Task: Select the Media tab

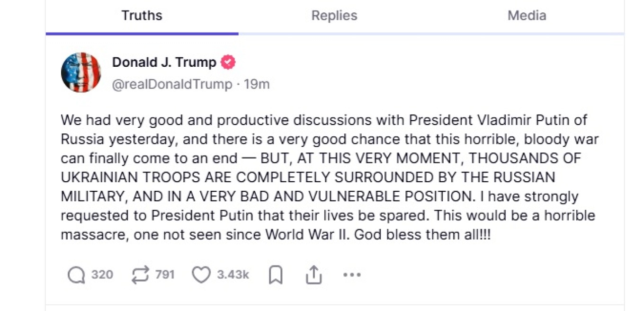Action: 527,16
